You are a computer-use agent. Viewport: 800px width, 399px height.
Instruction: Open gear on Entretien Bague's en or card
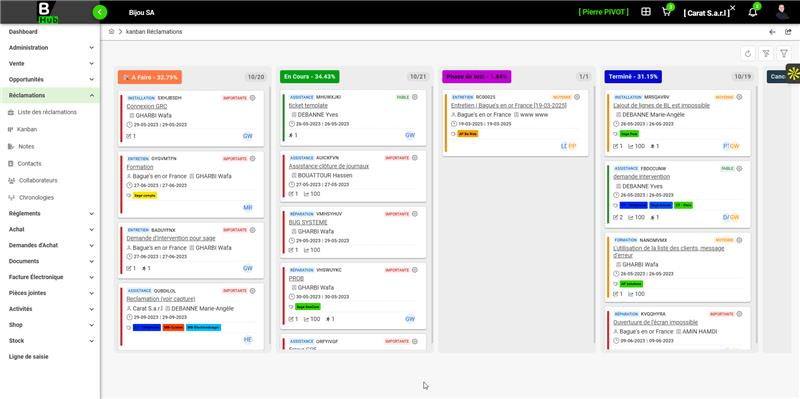click(577, 96)
